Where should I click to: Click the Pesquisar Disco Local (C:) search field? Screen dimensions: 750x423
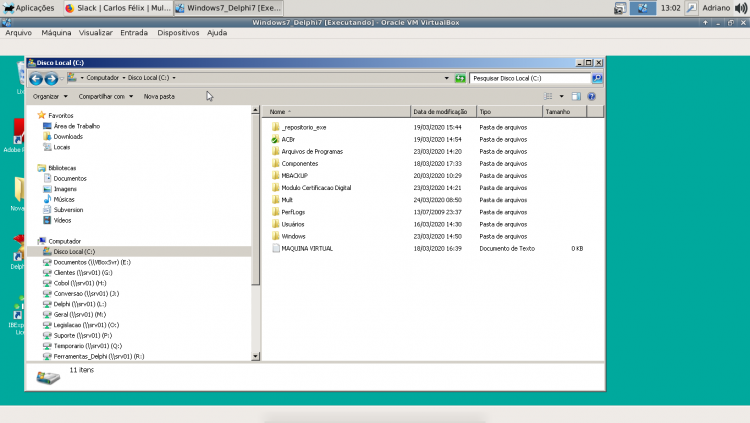[x=530, y=78]
